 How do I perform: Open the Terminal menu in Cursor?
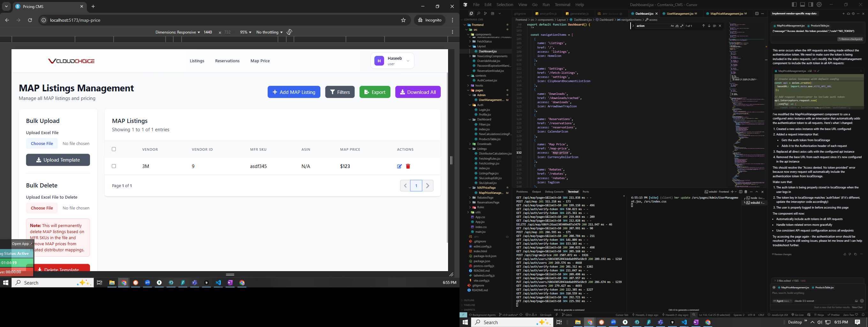coord(562,4)
